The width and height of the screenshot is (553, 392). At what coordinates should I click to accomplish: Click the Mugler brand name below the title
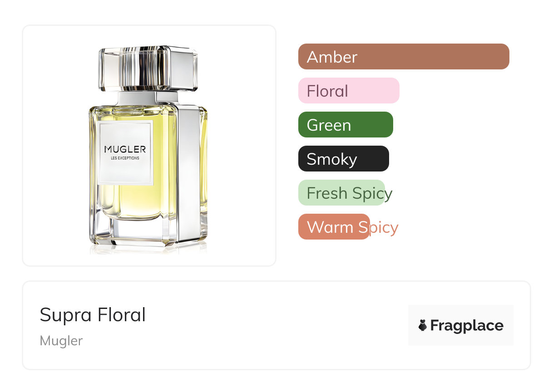[61, 341]
